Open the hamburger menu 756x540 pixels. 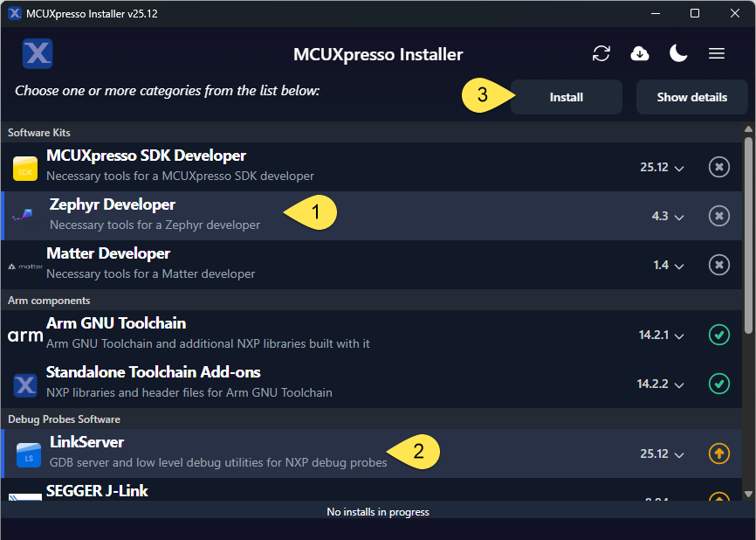point(717,53)
